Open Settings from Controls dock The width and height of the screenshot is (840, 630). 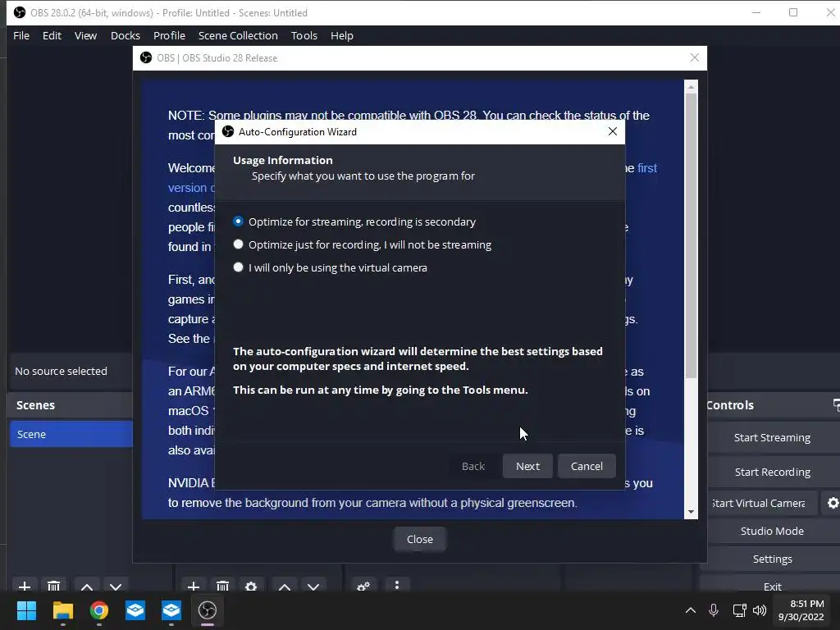[772, 559]
